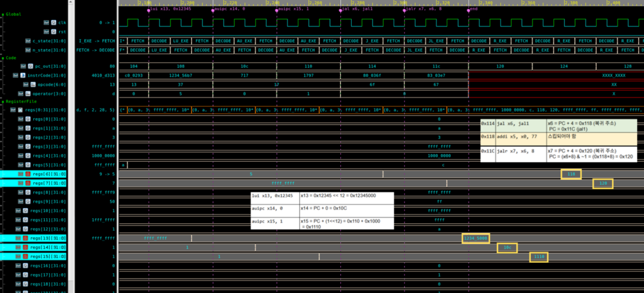Click the field icon next to opcode[6:0]
644x293 pixels.
[x=33, y=84]
